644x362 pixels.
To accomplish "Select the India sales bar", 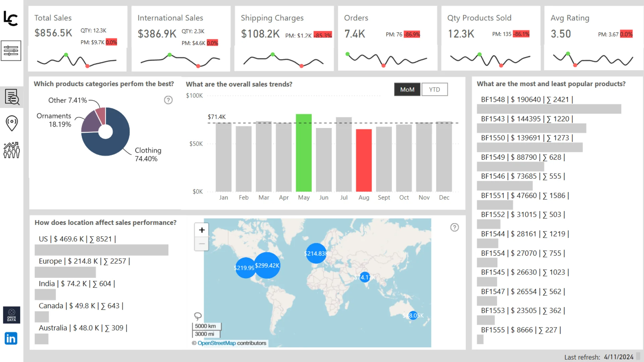I will click(x=45, y=295).
